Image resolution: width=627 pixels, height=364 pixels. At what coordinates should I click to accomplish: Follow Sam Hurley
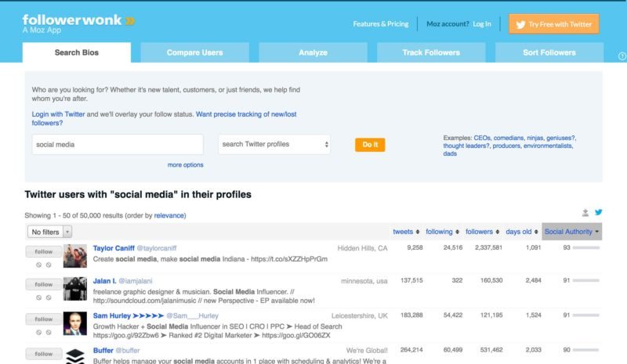click(x=44, y=319)
